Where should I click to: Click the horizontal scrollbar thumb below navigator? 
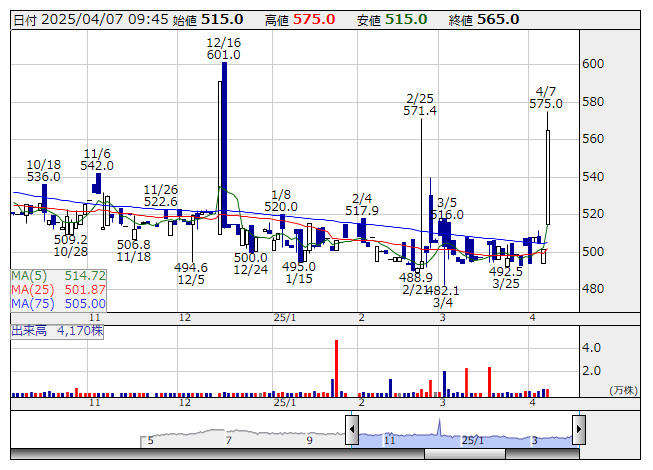pos(465,454)
